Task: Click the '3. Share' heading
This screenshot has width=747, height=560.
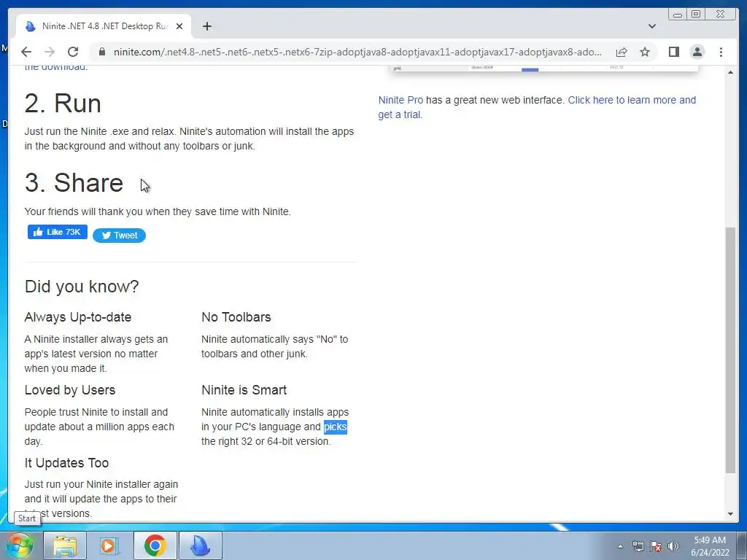Action: click(74, 183)
